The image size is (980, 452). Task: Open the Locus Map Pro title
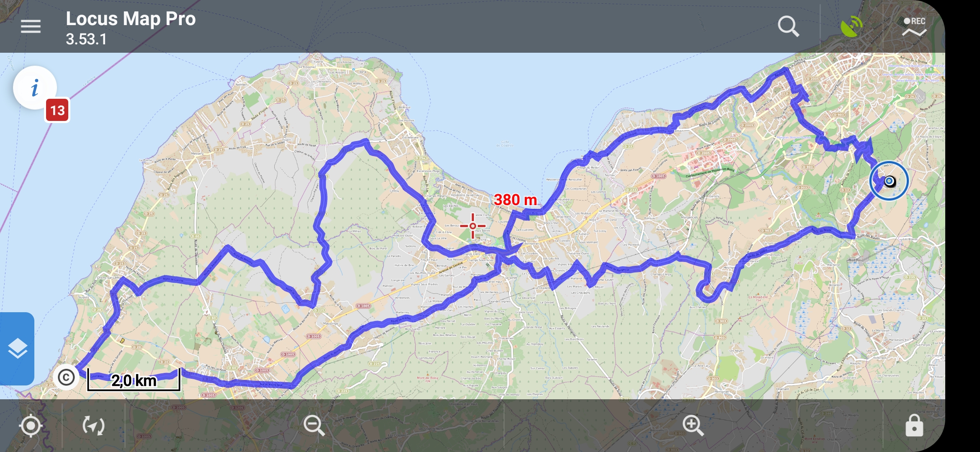click(131, 19)
